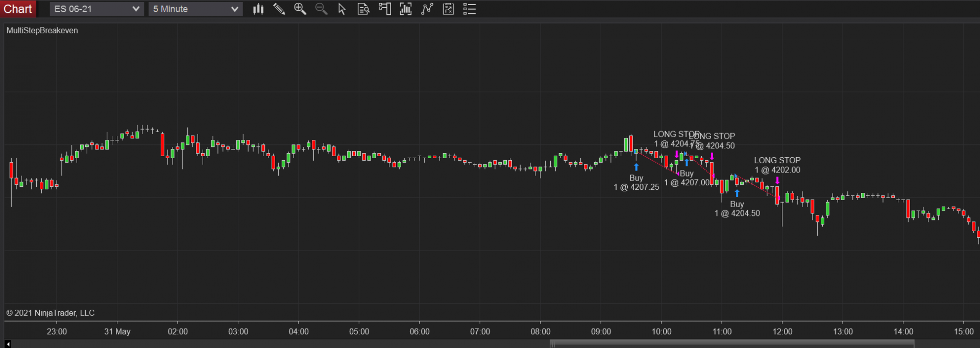
Task: Click the 06:00 time axis label
Action: coord(420,332)
